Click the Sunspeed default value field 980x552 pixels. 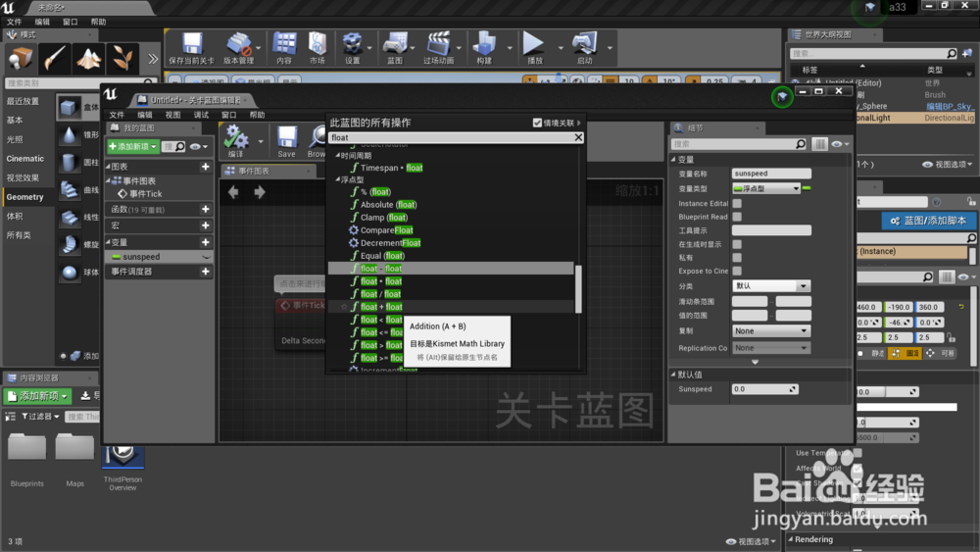765,389
